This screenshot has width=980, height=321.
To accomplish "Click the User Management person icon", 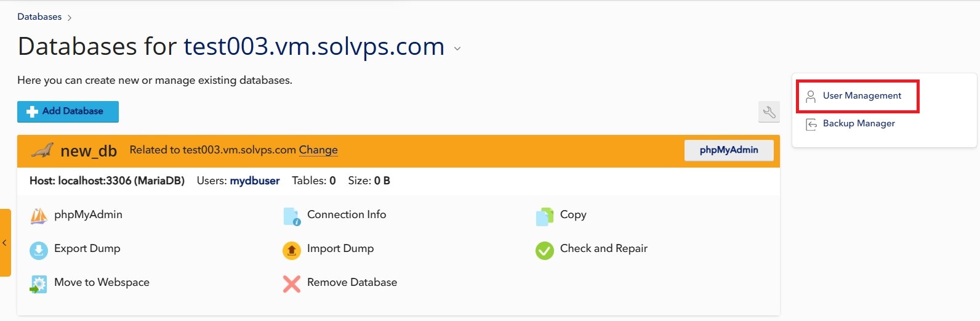I will point(811,96).
